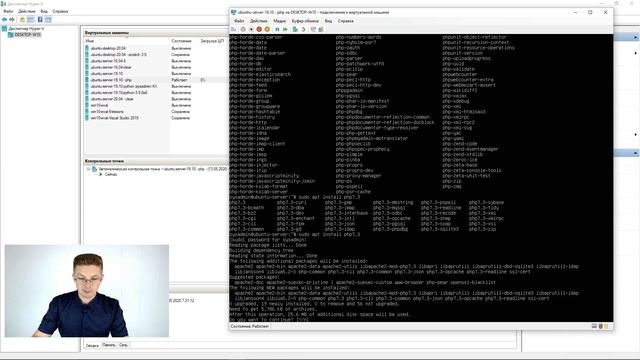The height and width of the screenshot is (360, 640).
Task: Switch to the Сводка tab
Action: click(x=92, y=345)
